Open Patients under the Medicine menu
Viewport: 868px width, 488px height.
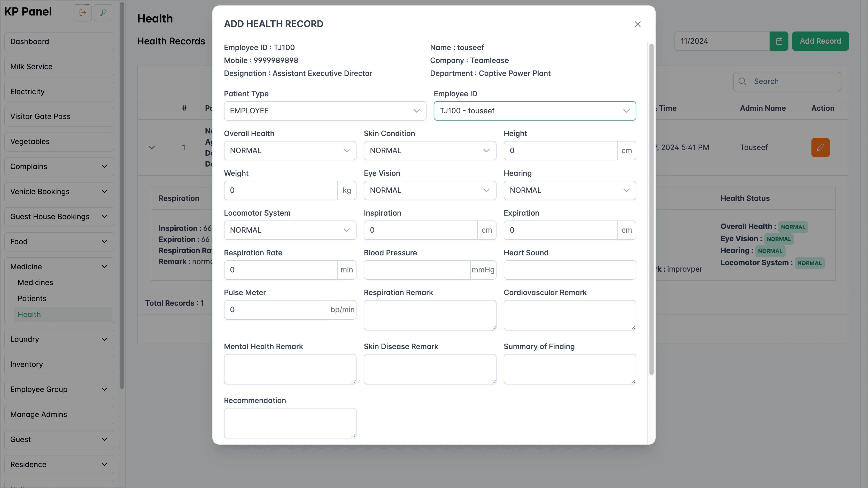point(32,298)
